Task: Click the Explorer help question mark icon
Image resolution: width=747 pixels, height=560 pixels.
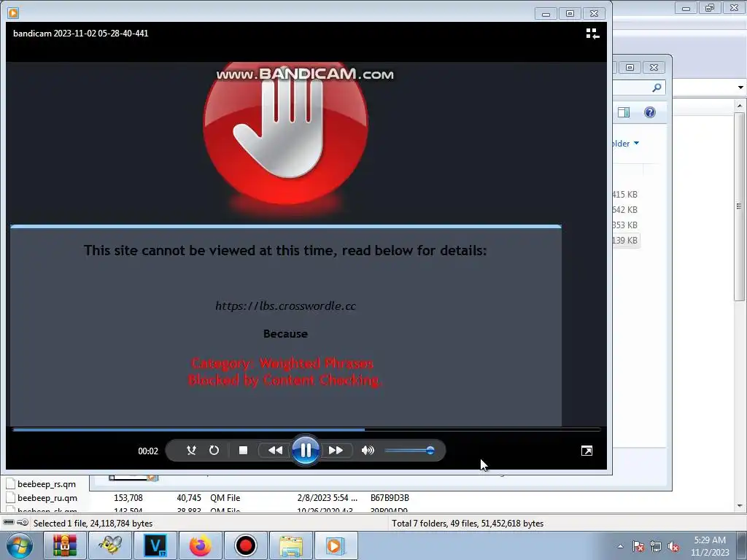Action: click(x=650, y=112)
